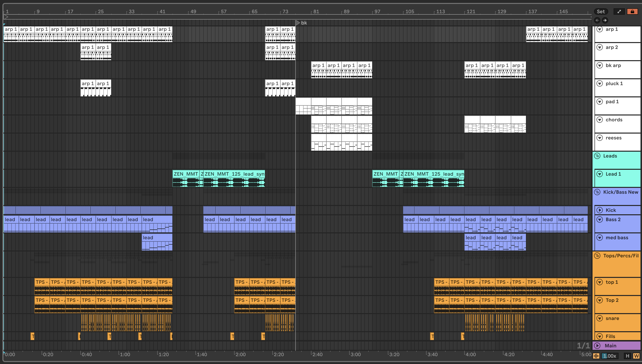Unfold the pluck 1 track
Viewport: 642px width, 364px height.
600,83
